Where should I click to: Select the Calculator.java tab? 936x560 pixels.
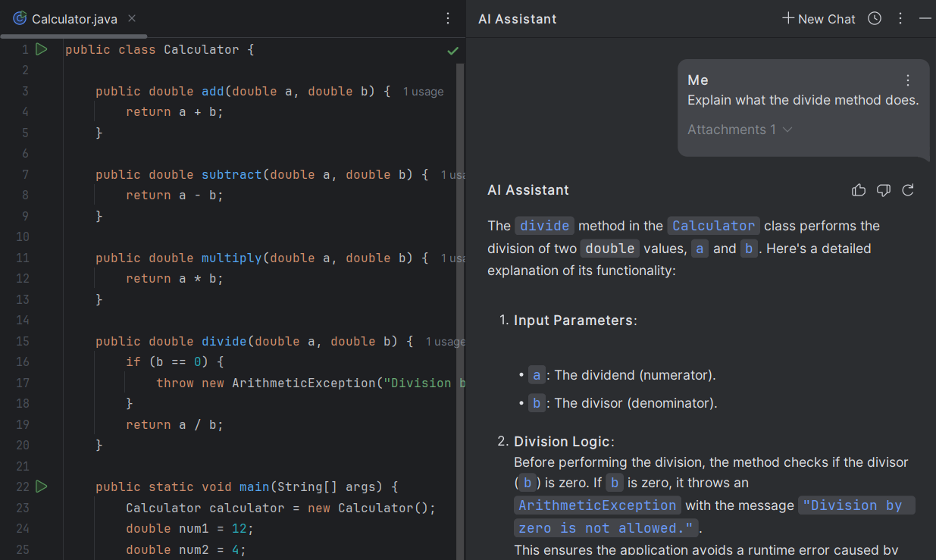74,19
